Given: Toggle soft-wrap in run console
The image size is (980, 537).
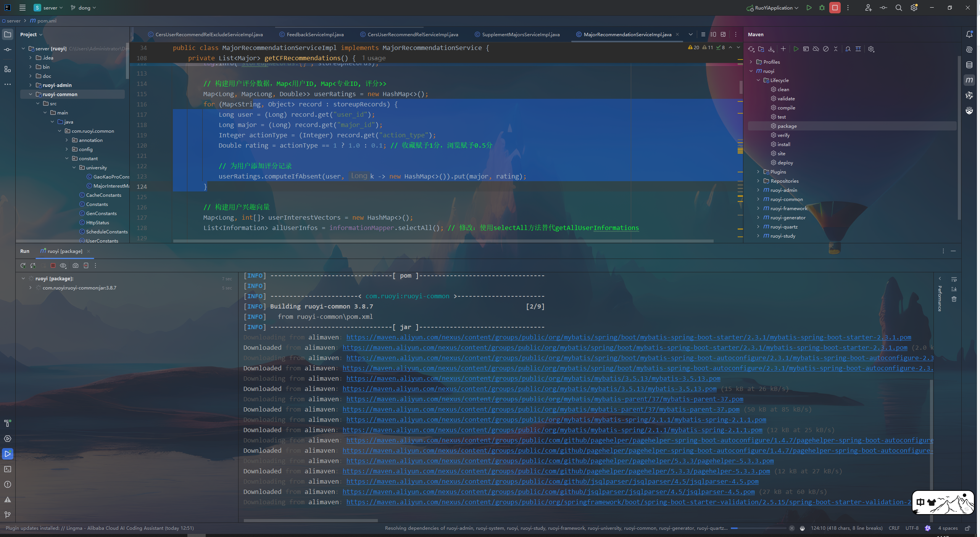Looking at the screenshot, I should click(954, 279).
